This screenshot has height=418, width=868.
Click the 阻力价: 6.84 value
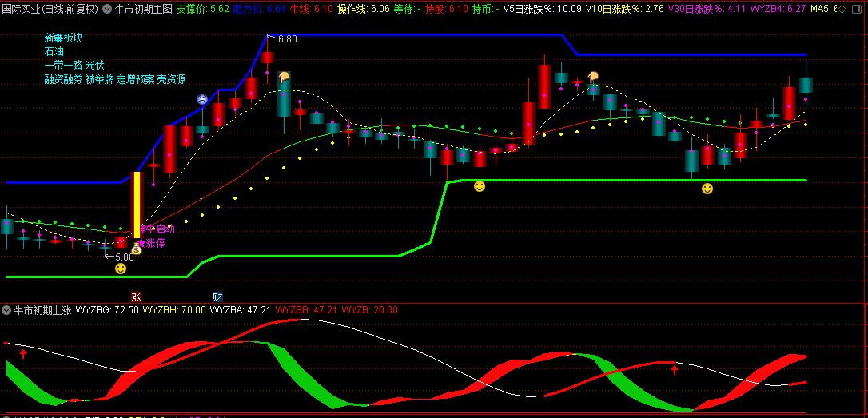click(x=260, y=9)
